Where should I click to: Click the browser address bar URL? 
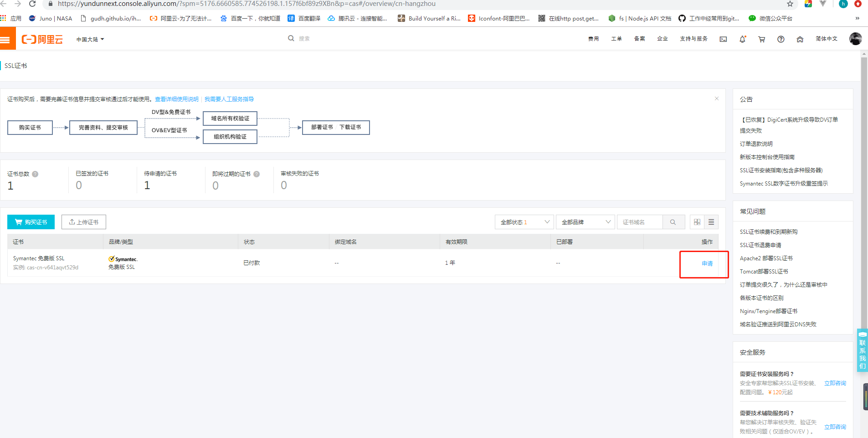coord(247,4)
